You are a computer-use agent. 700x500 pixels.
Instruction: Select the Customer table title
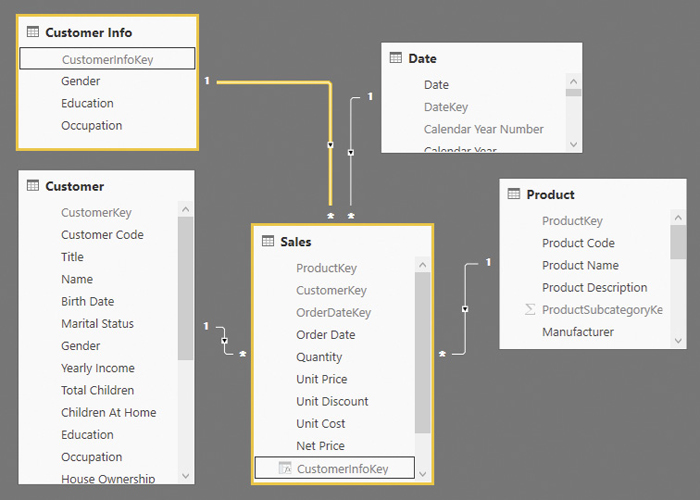(x=75, y=186)
